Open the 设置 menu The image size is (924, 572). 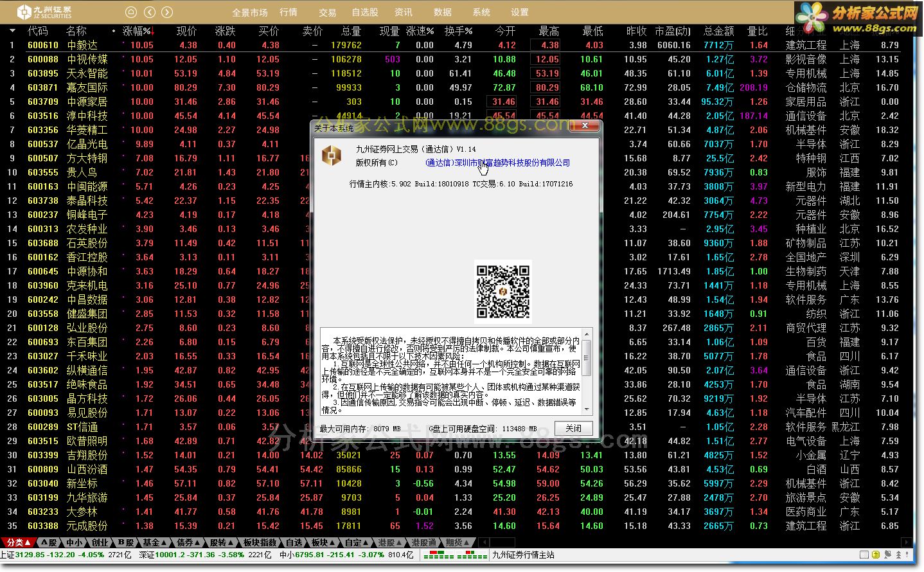coord(520,12)
